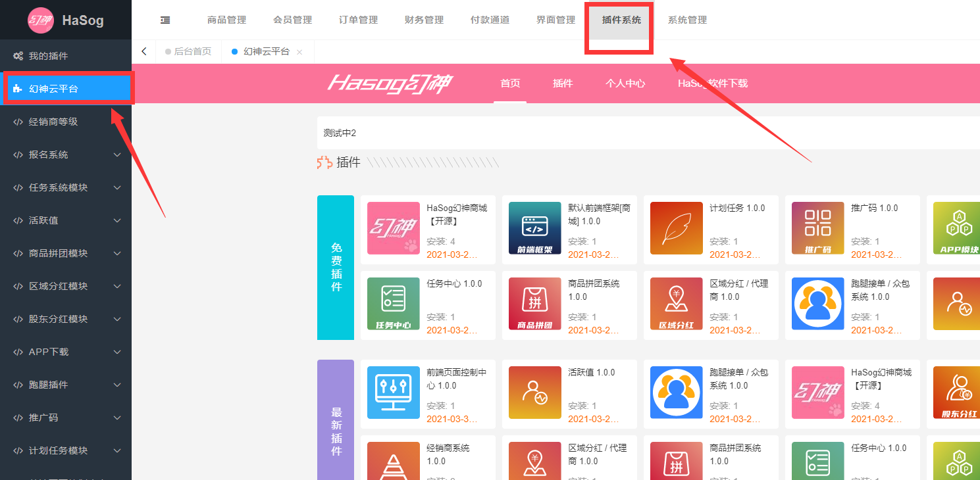Viewport: 980px width, 480px height.
Task: Open the HaSog幻神商城 icon in free plugins
Action: tap(394, 228)
